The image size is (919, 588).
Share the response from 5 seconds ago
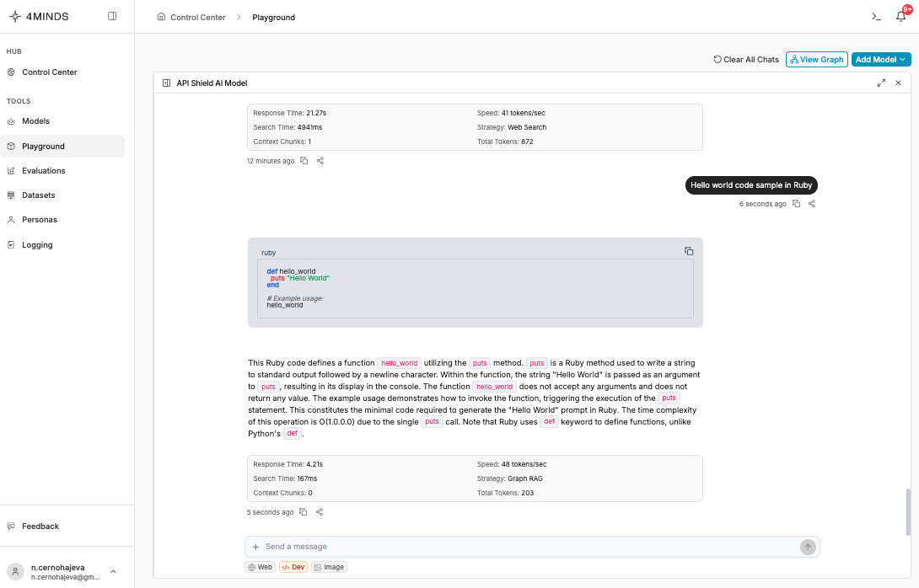pos(320,512)
